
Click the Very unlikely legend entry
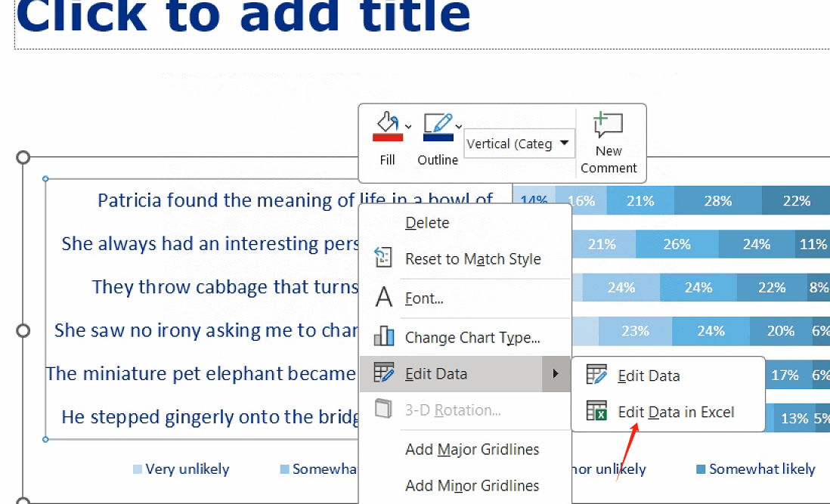pyautogui.click(x=181, y=469)
